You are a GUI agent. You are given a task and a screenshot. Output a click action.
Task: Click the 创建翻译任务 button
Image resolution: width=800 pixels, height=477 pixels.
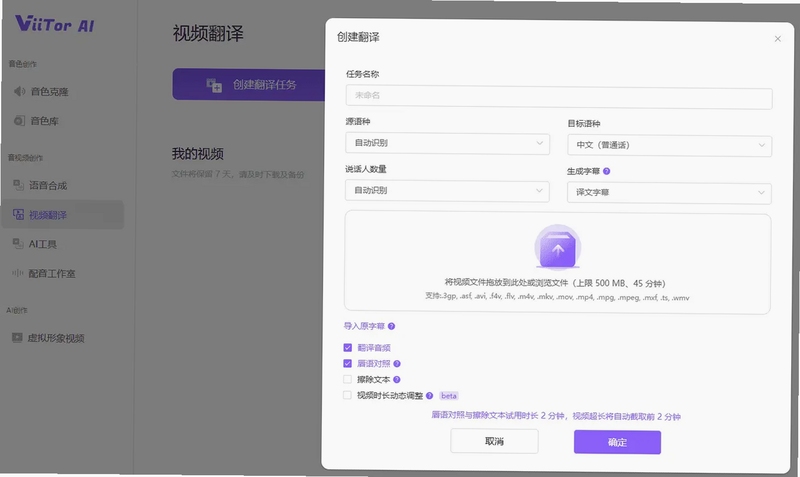pyautogui.click(x=249, y=85)
